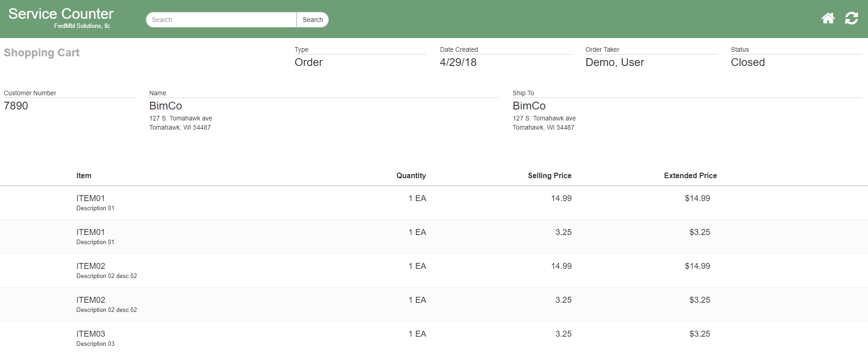The height and width of the screenshot is (355, 868).
Task: Click the Shopping Cart heading
Action: pos(42,53)
